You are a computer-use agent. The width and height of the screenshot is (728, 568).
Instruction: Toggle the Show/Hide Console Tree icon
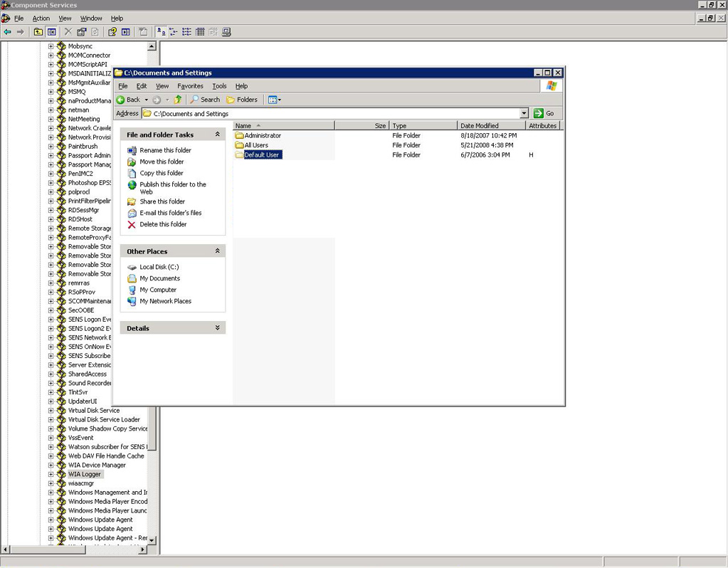pyautogui.click(x=51, y=32)
